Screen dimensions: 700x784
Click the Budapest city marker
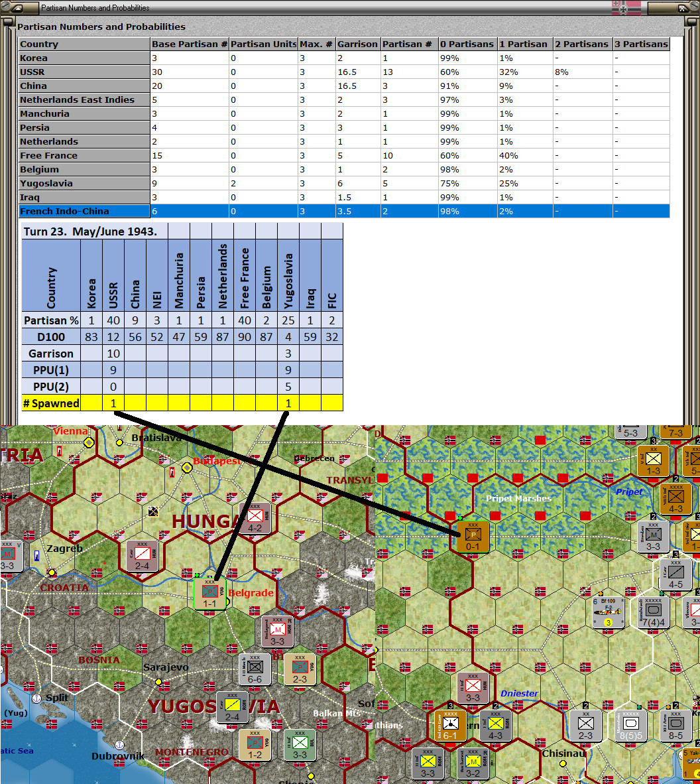[x=187, y=468]
